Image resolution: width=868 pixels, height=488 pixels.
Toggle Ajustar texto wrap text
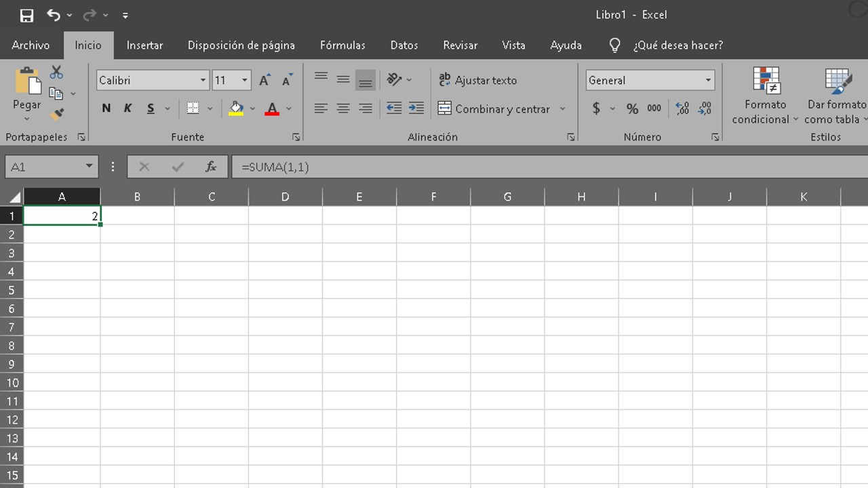tap(477, 80)
